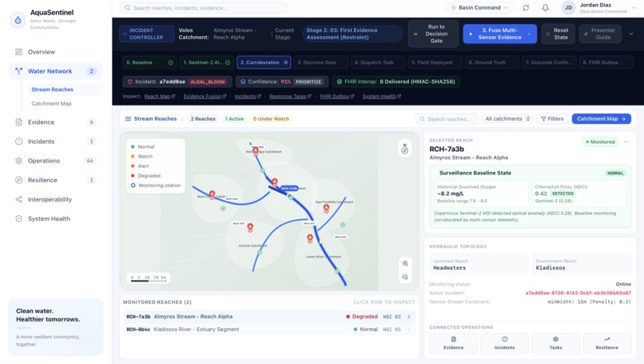
Task: Open the Response Tasks inspect link
Action: point(290,96)
